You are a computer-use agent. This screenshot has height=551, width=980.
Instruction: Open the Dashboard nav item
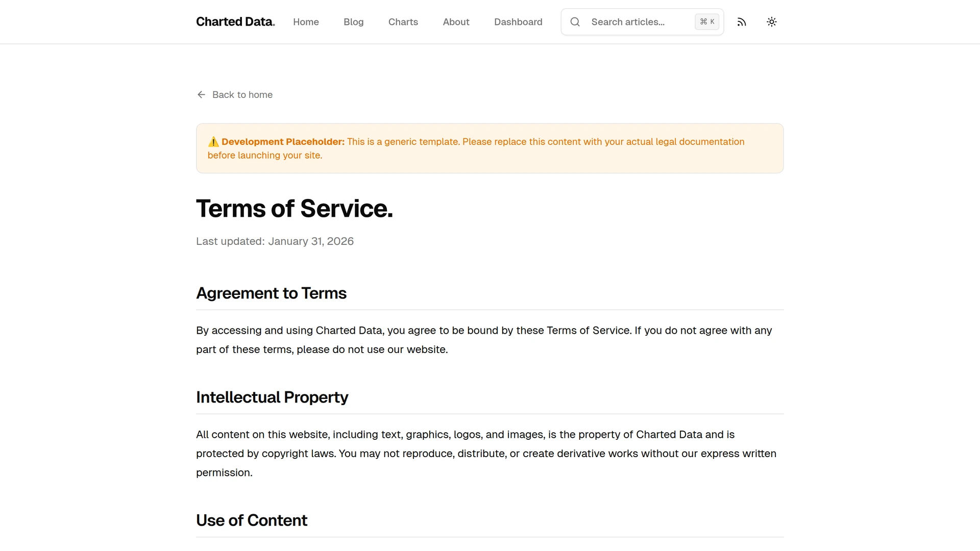point(518,22)
